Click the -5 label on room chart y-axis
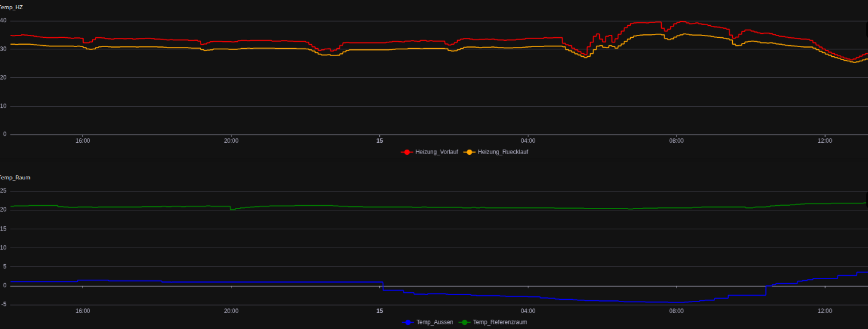Screen dimensions: 868x329 coord(3,304)
